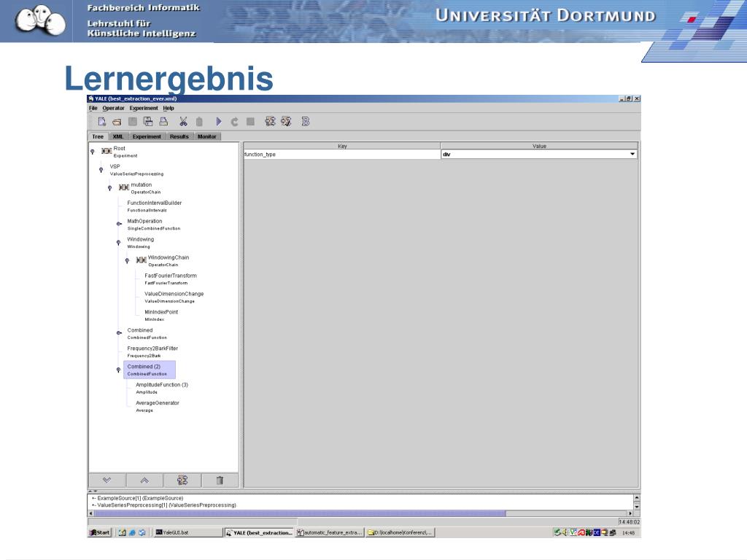Click the B toolbar icon
Viewport: 747px width, 560px height.
(306, 122)
